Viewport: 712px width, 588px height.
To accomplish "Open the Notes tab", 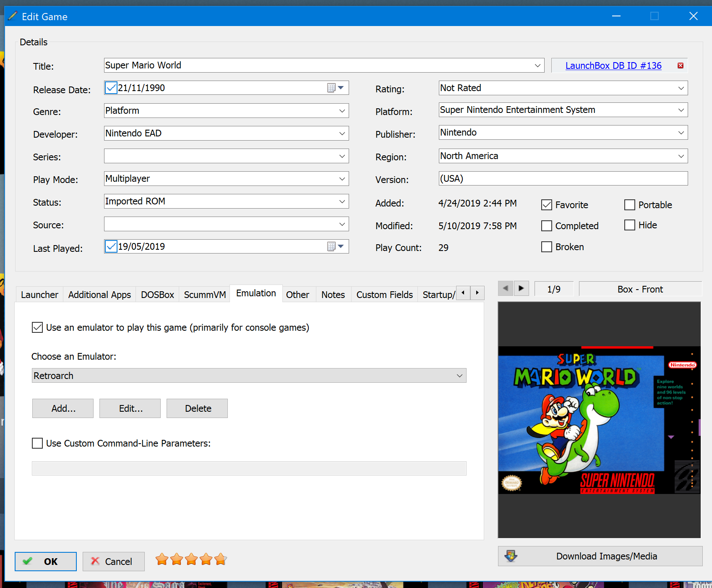I will (333, 295).
